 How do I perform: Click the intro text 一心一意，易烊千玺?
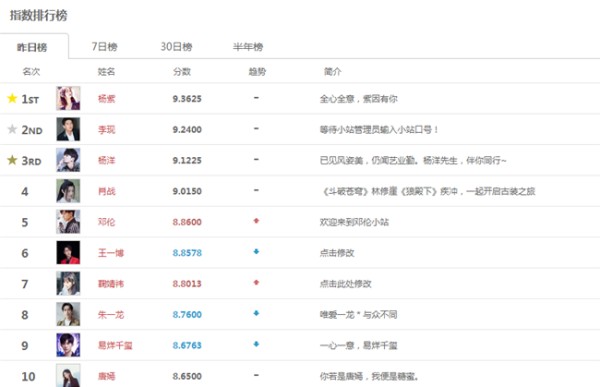point(359,346)
